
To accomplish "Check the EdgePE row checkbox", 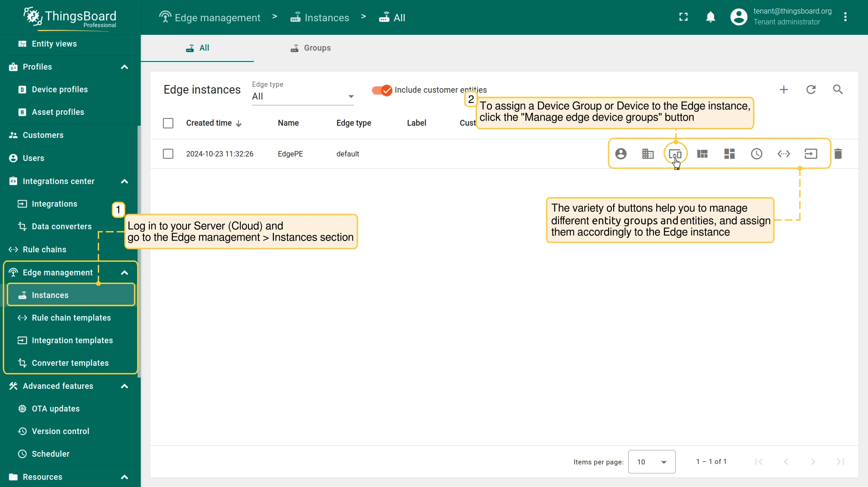I will [x=168, y=154].
